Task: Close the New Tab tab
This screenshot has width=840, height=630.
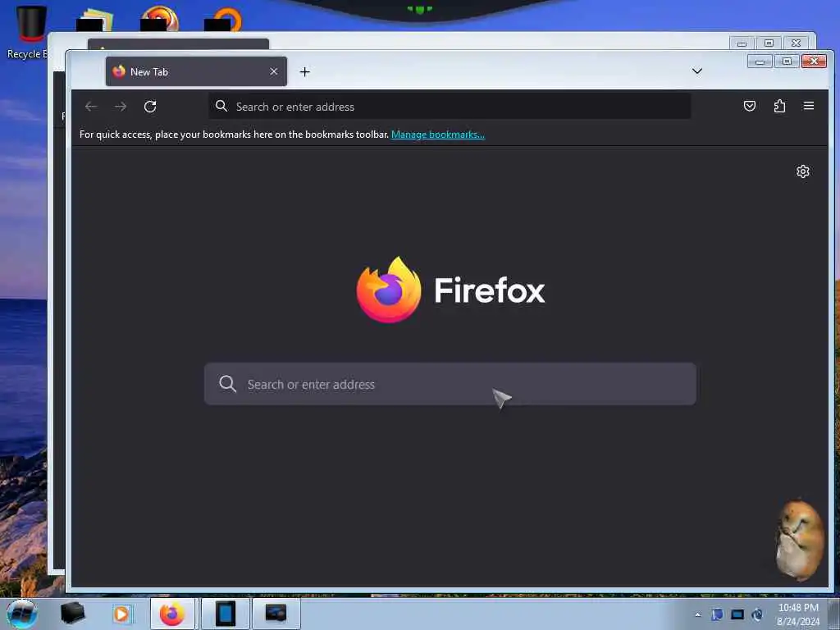Action: click(x=274, y=71)
